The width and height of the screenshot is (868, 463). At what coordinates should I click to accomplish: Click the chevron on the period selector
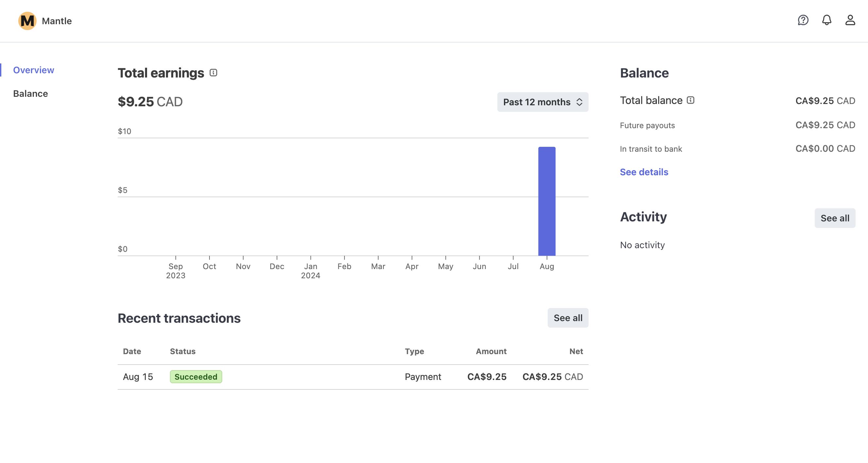(579, 102)
